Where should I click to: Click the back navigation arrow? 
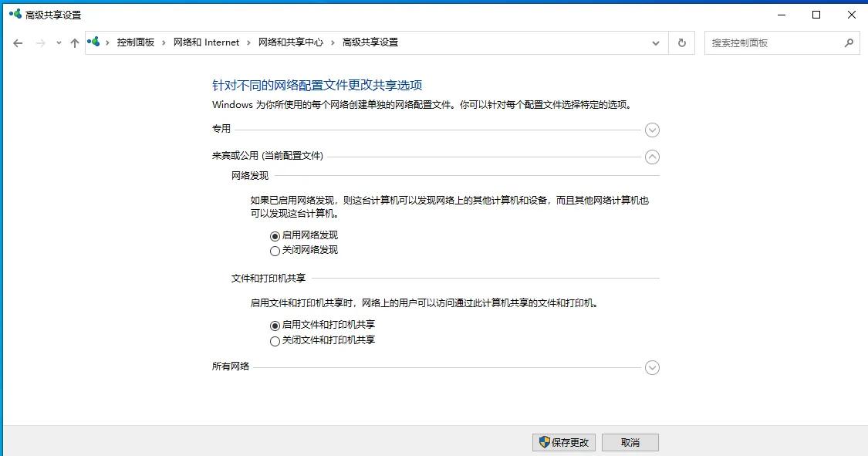17,42
